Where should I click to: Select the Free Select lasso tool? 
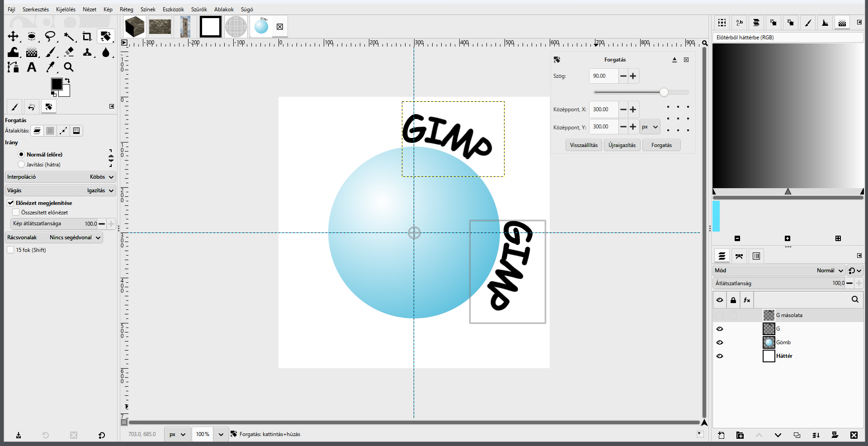tap(50, 36)
